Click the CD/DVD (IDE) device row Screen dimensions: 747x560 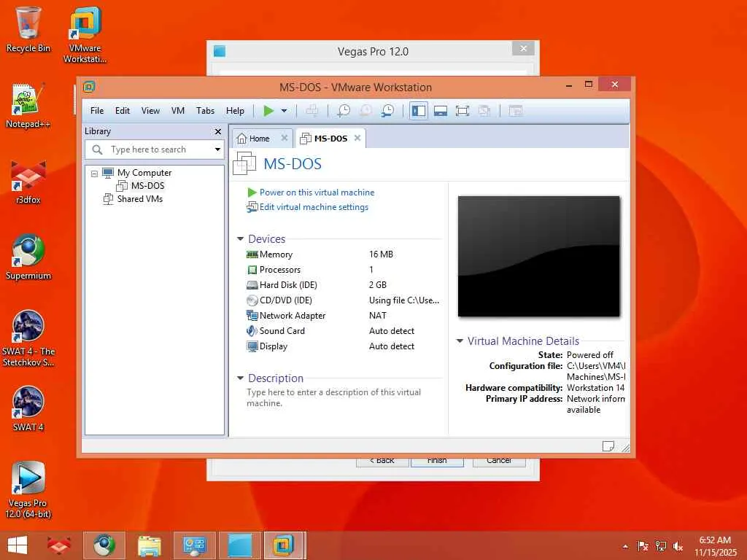click(344, 300)
